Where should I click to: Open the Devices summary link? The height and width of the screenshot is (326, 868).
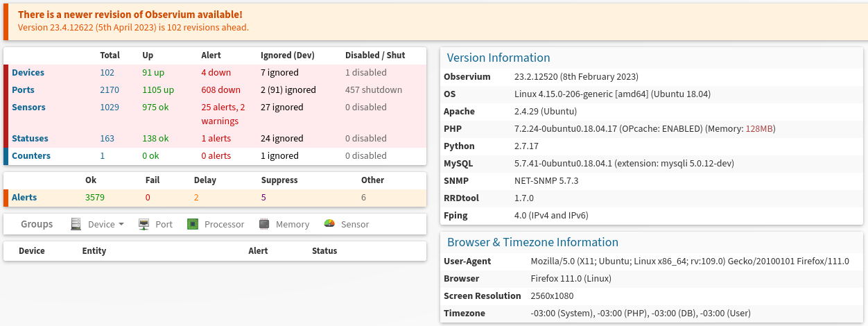tap(28, 73)
